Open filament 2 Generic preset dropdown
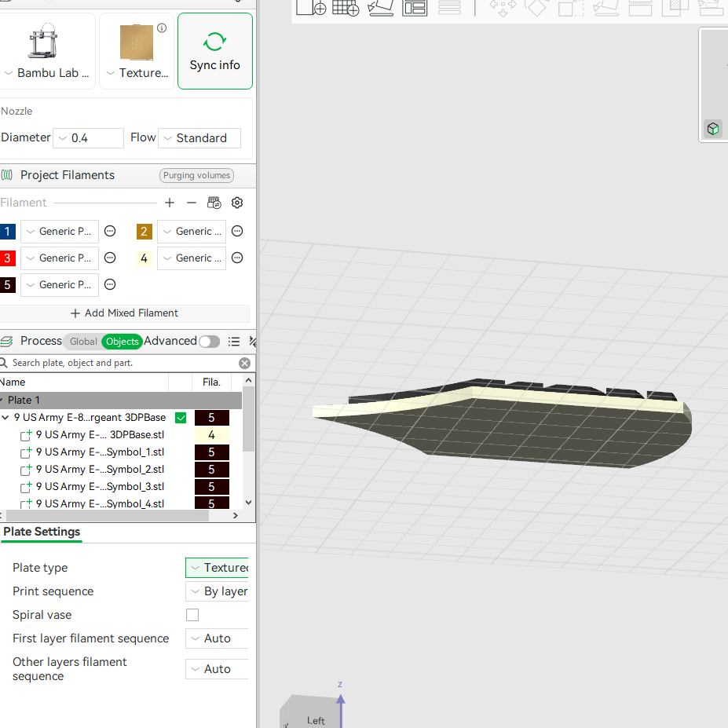Image resolution: width=728 pixels, height=728 pixels. click(192, 231)
